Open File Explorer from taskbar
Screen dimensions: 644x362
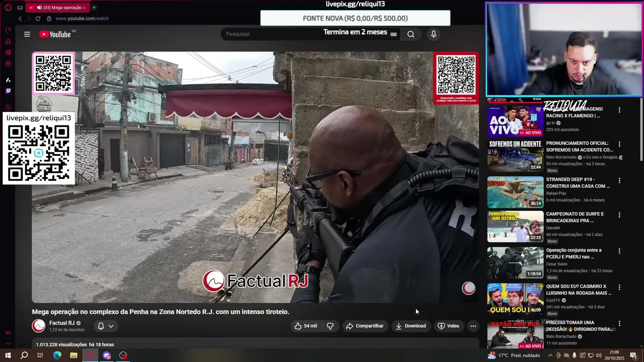[x=73, y=355]
